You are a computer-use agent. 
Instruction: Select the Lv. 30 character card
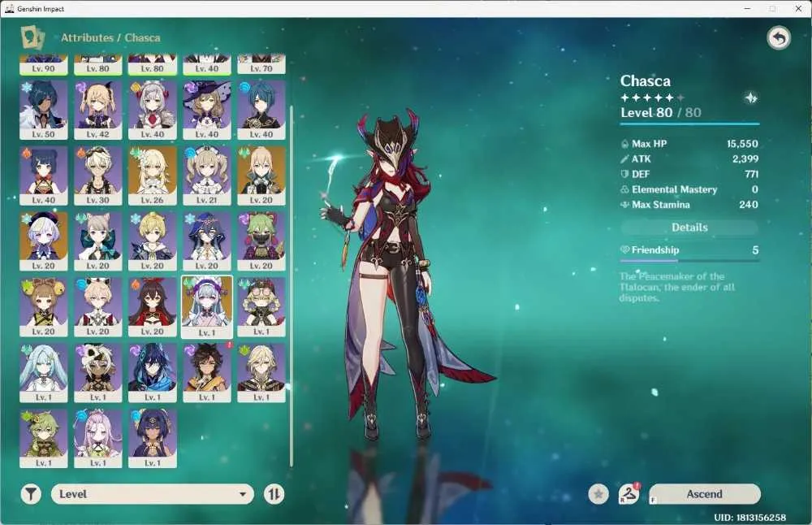(98, 176)
